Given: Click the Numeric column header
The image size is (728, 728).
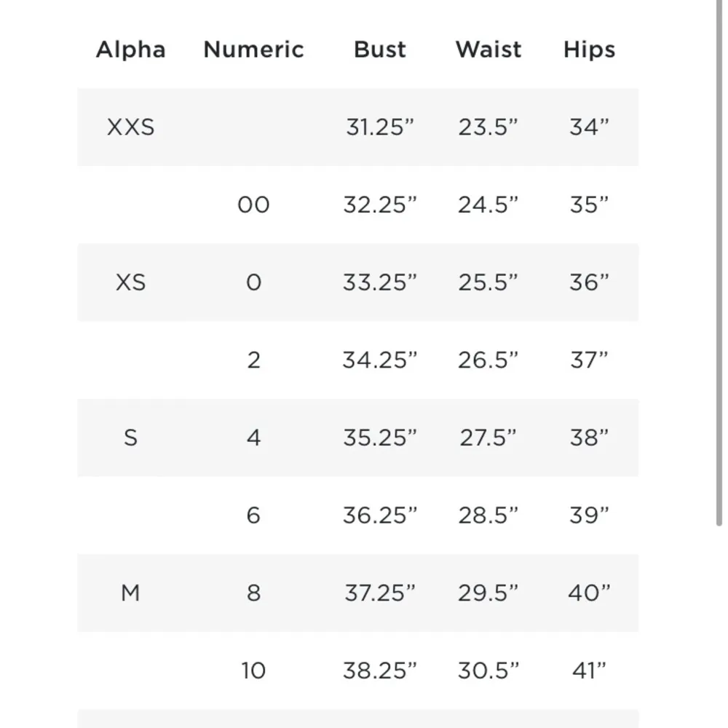Looking at the screenshot, I should point(253,50).
